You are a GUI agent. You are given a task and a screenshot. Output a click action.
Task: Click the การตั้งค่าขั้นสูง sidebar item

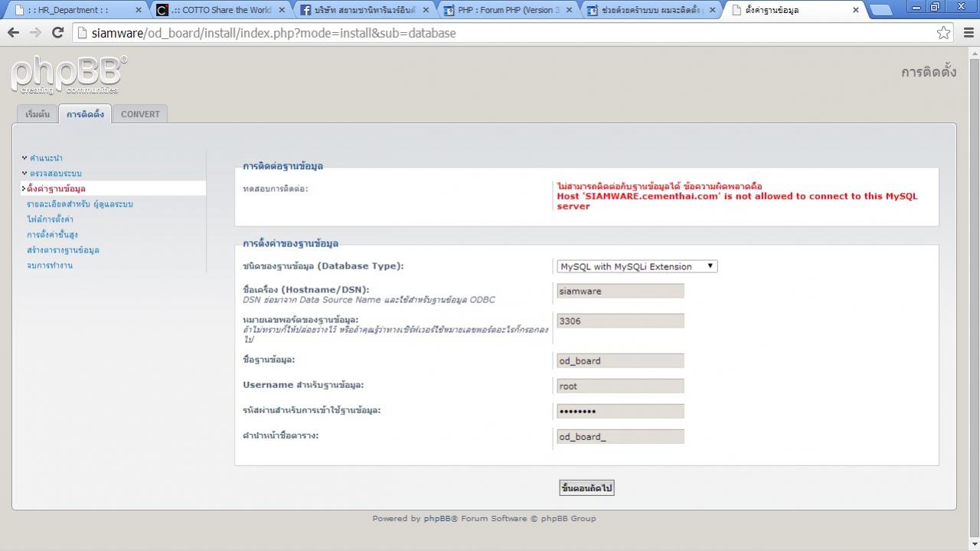click(52, 234)
